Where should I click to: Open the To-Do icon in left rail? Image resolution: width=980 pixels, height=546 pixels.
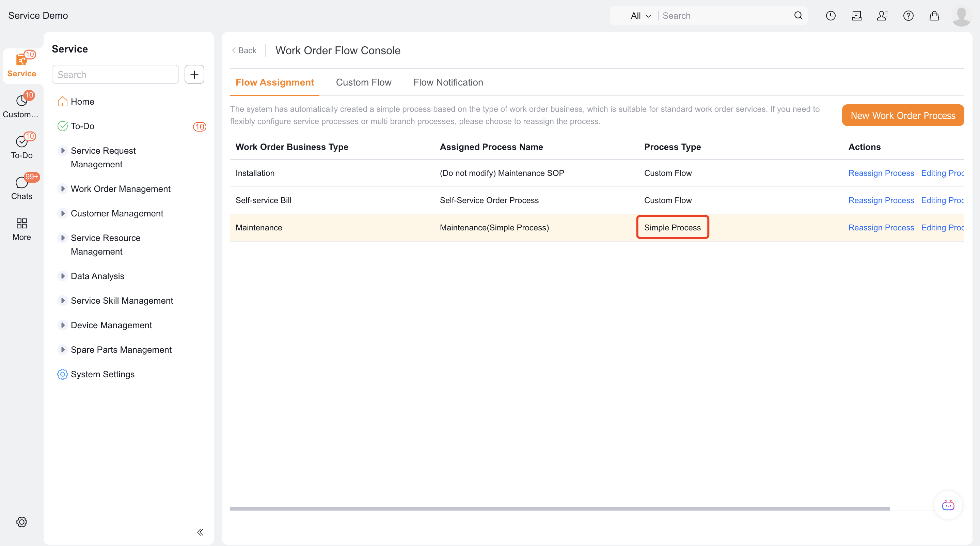pos(22,146)
